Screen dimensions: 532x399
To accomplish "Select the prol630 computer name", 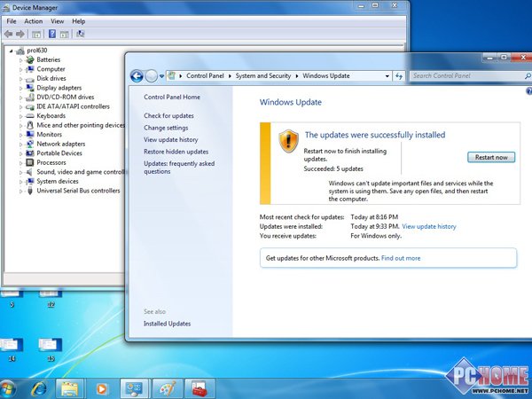I will (37, 51).
